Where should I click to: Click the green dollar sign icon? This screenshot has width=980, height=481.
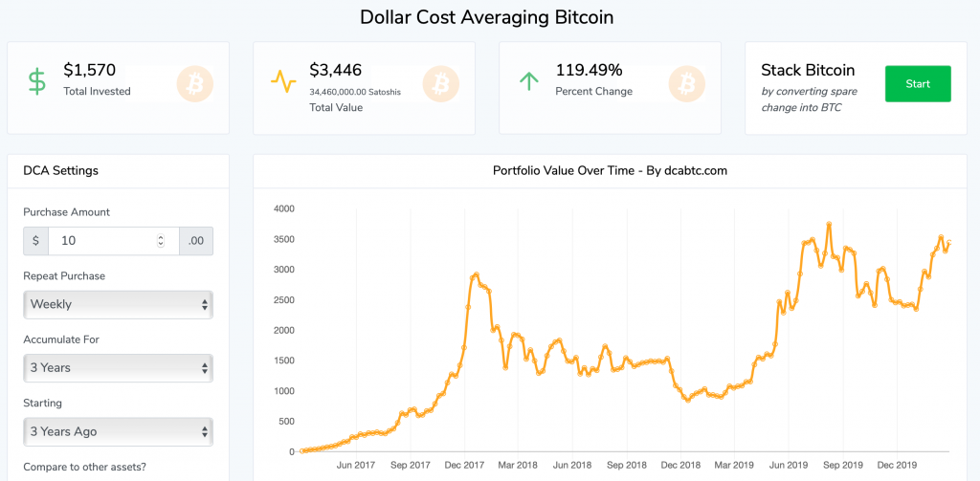(36, 81)
